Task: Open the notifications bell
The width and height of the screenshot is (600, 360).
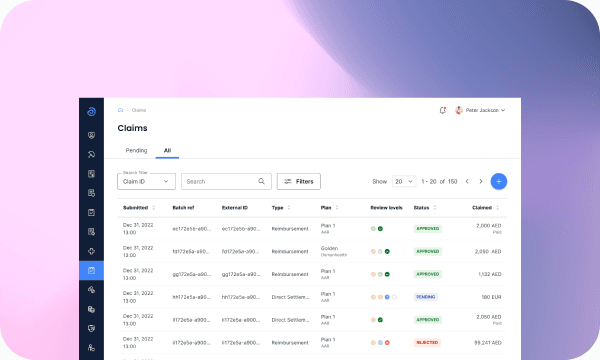Action: point(443,110)
